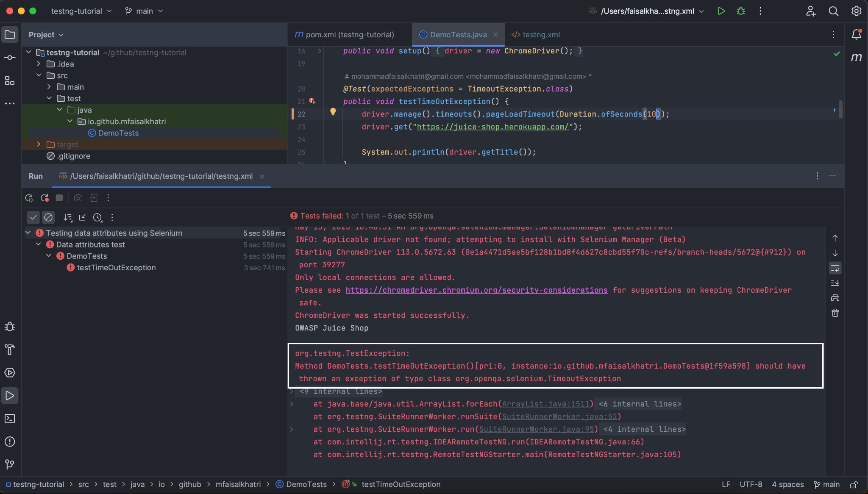Click the intention lightbulb on line 22
This screenshot has width=868, height=494.
coord(333,112)
